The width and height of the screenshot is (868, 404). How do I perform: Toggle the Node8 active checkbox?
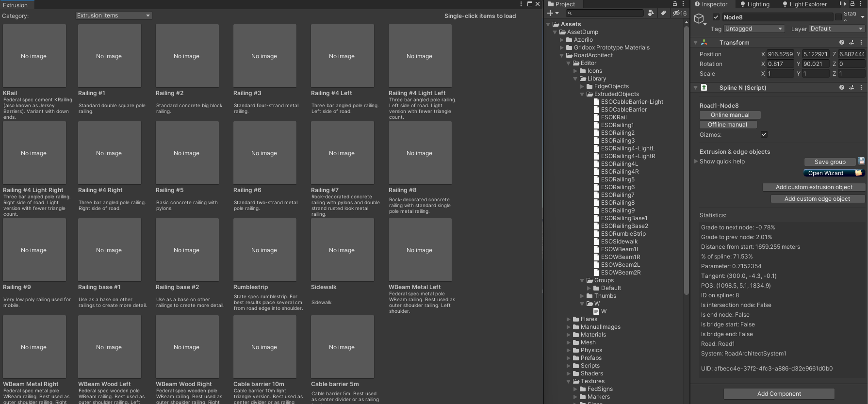(x=716, y=17)
